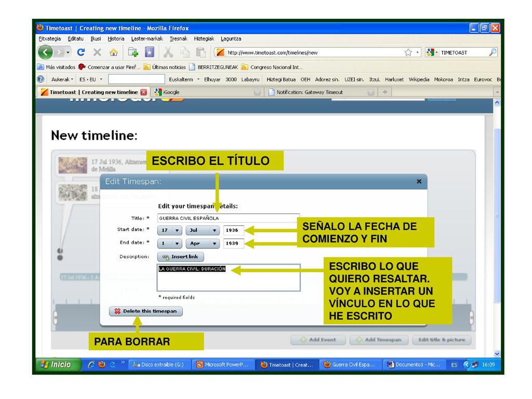Click the copy icon in toolbar

click(x=185, y=52)
